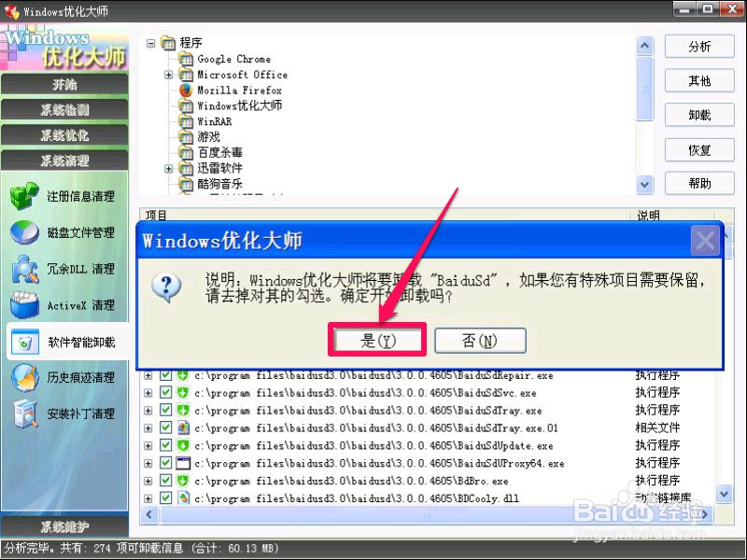This screenshot has width=747, height=560.
Task: Click the shield icon of BaiduSdTray.exe
Action: [183, 411]
